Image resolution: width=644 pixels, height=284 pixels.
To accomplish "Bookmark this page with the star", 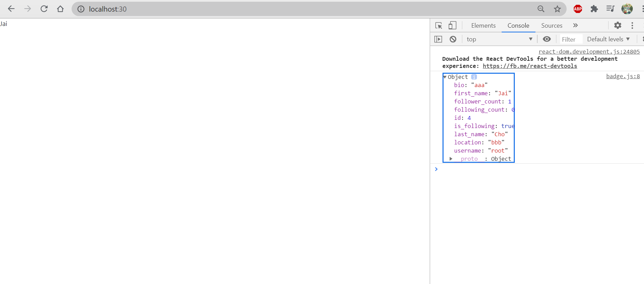I will point(557,9).
